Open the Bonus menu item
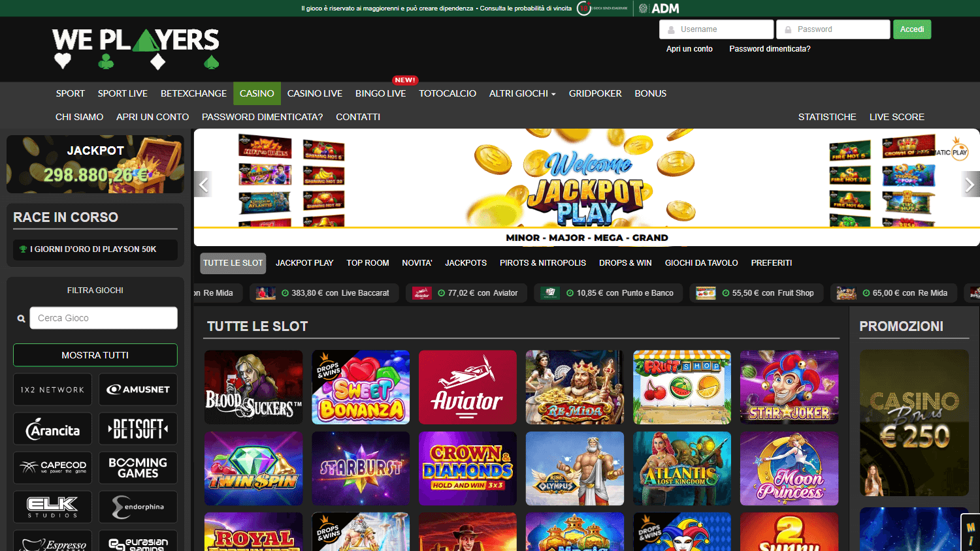Viewport: 980px width, 551px height. click(x=651, y=93)
